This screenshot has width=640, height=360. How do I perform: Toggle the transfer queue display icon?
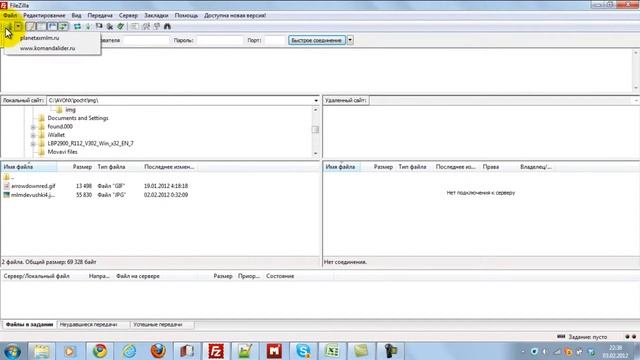coord(63,27)
